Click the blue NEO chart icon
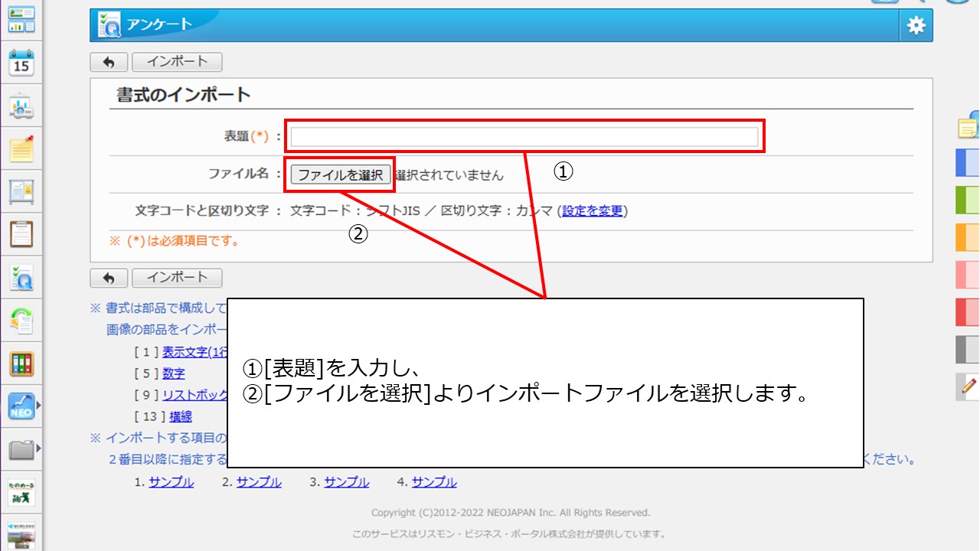980x551 pixels. point(21,406)
